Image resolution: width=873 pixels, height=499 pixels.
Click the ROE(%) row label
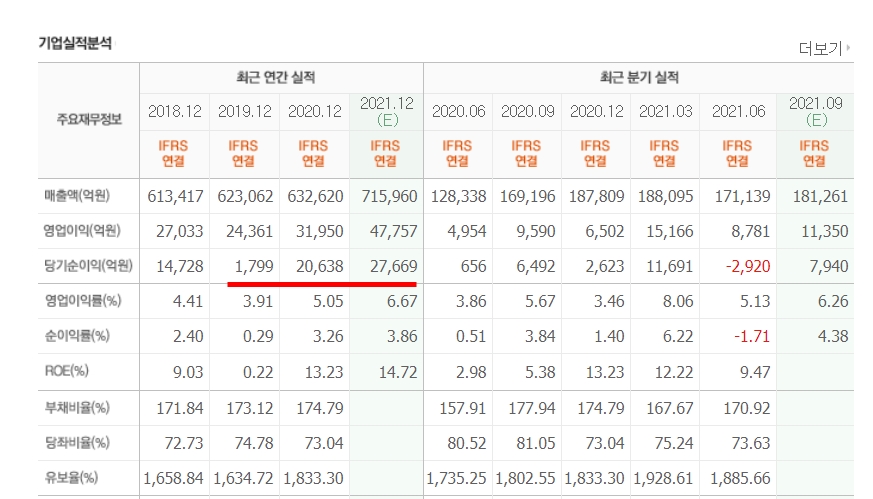click(66, 371)
